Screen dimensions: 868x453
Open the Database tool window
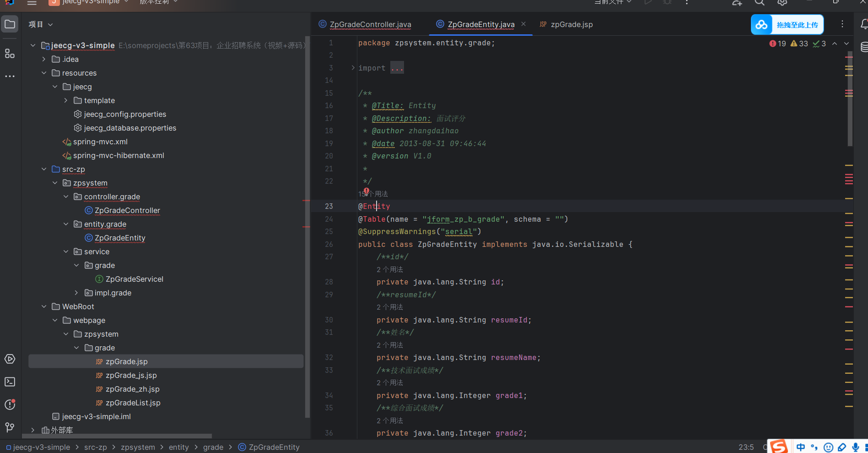pyautogui.click(x=864, y=47)
